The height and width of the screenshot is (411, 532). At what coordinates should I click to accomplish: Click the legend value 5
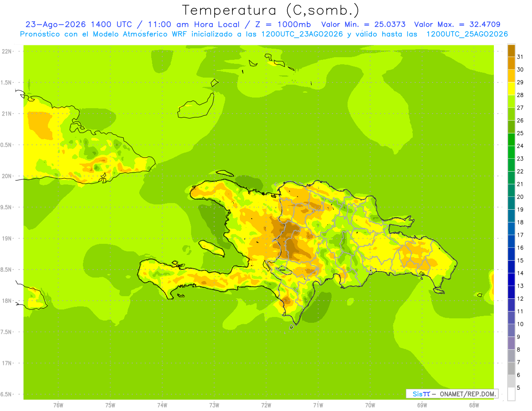click(x=519, y=388)
